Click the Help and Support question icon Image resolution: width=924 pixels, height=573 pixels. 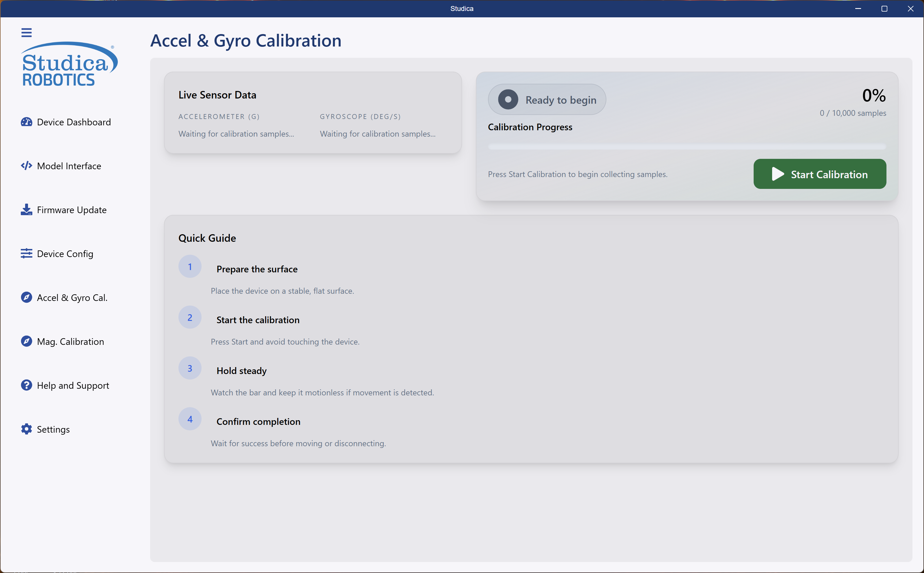(26, 385)
